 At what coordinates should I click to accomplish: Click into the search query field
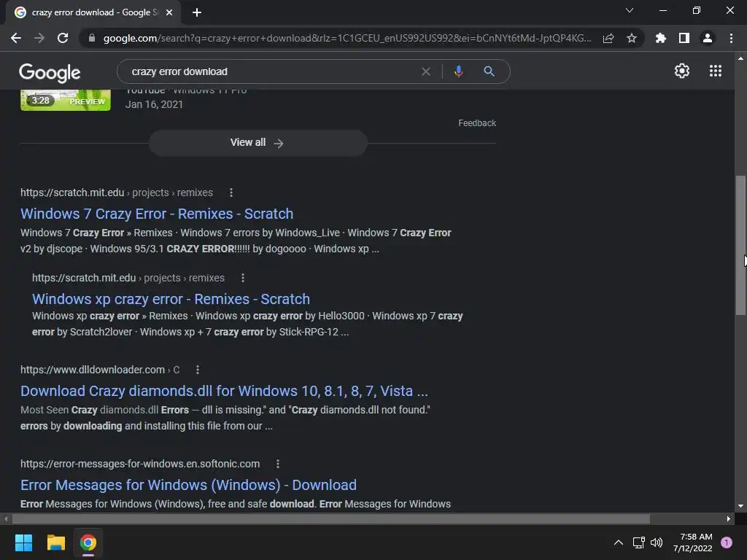271,71
